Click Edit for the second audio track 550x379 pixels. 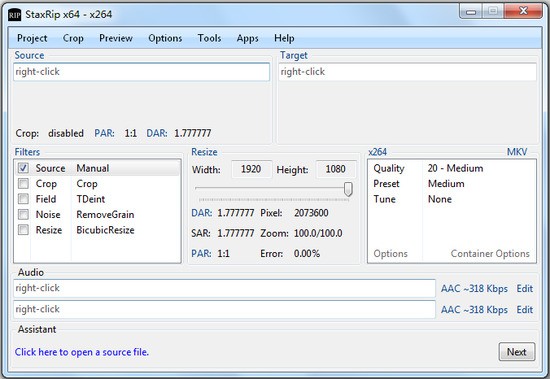click(525, 310)
